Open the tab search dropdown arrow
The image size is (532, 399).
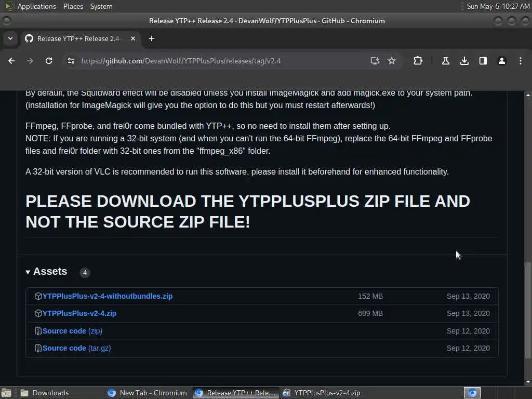point(10,38)
